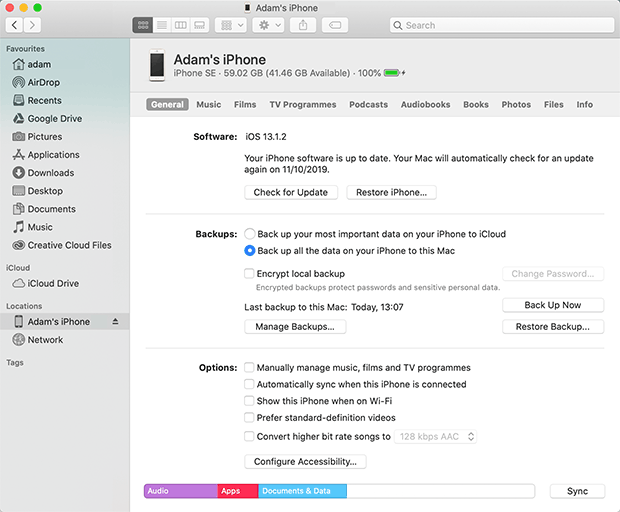Open Google Drive in sidebar
The width and height of the screenshot is (620, 512).
[x=65, y=119]
